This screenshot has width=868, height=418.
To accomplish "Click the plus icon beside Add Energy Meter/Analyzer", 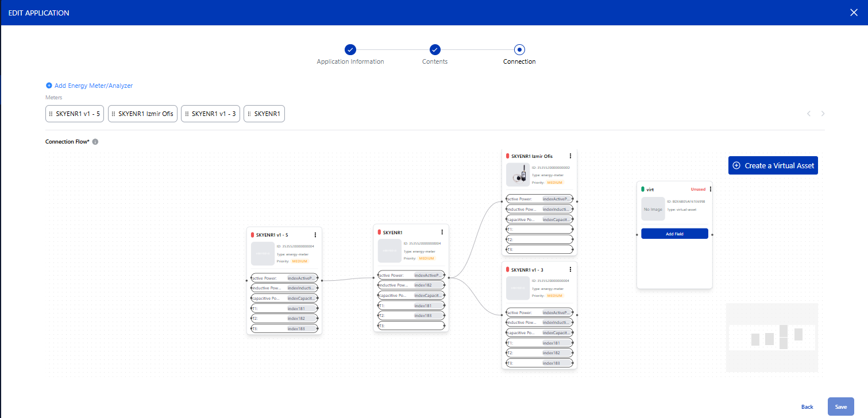I will coord(49,86).
